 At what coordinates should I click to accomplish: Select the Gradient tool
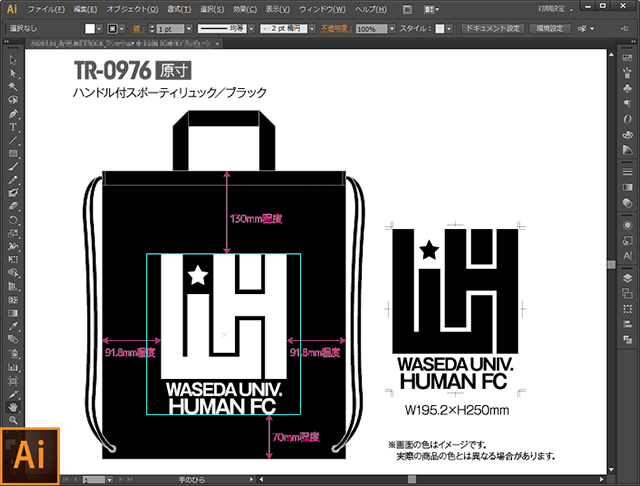[13, 313]
